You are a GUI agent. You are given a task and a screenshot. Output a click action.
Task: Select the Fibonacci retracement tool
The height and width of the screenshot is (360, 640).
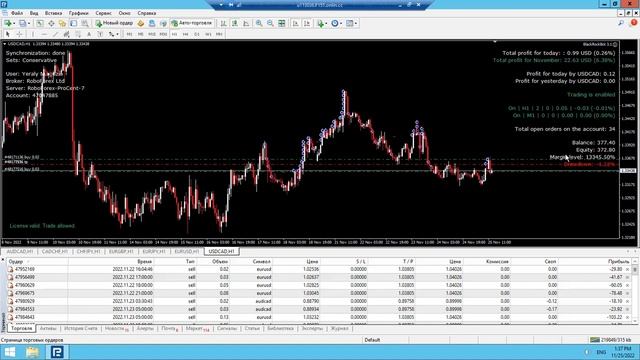(x=78, y=34)
